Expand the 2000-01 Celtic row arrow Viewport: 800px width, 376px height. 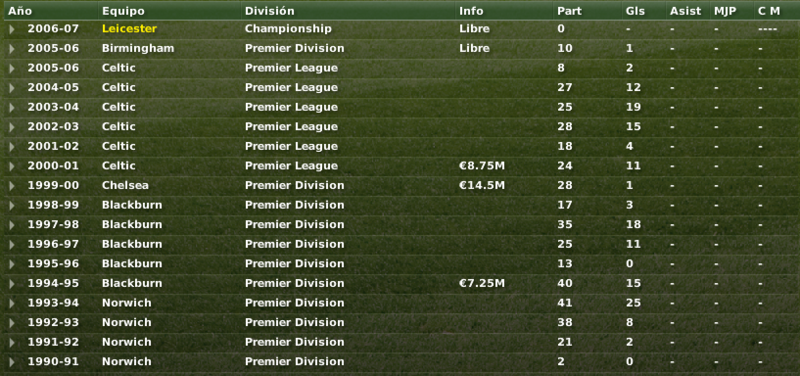[12, 166]
